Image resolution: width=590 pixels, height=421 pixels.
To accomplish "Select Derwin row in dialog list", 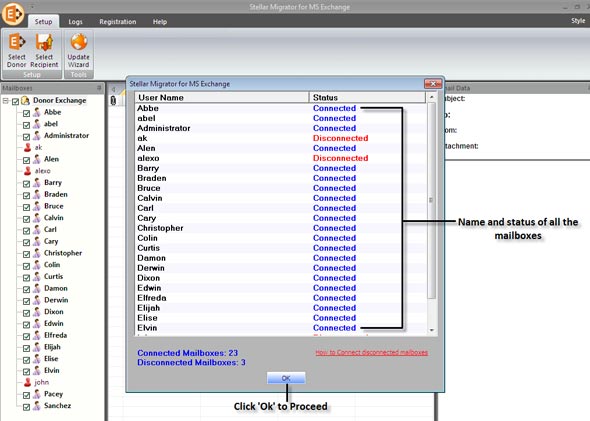I will point(281,268).
